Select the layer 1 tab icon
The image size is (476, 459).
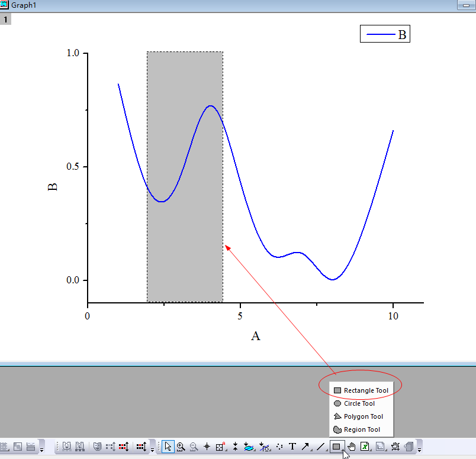pyautogui.click(x=5, y=20)
